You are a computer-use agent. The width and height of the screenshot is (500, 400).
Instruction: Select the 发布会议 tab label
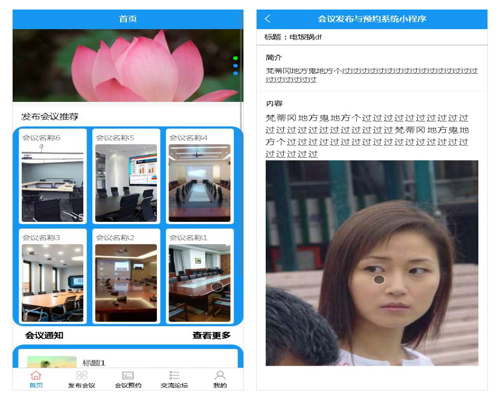point(82,385)
